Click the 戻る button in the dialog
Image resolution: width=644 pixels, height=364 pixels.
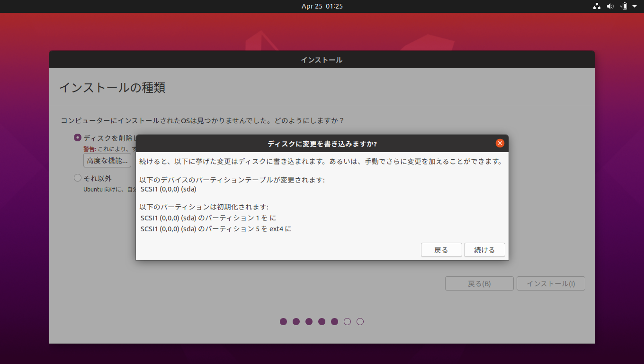click(x=441, y=250)
